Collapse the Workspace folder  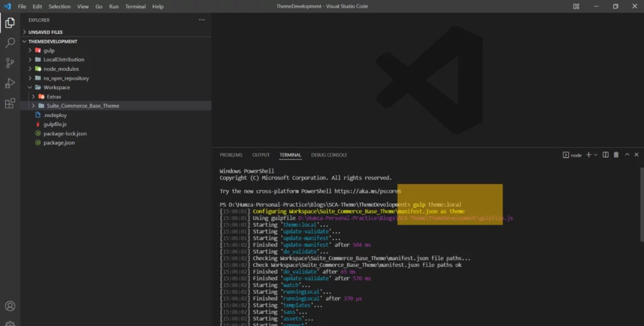[x=116, y=87]
